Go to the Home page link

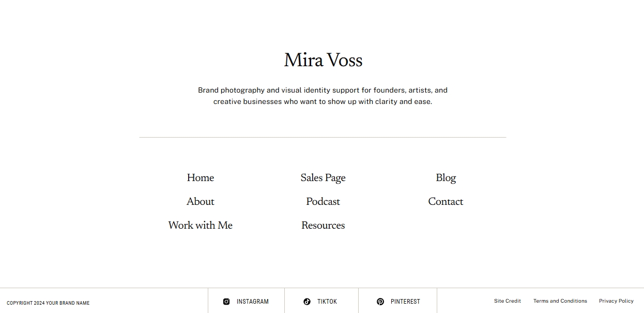201,178
